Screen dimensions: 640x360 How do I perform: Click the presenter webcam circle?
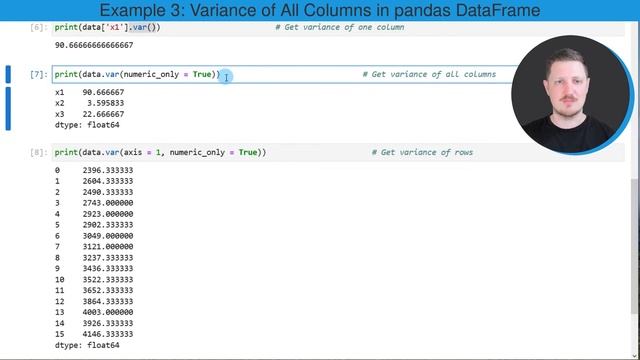pyautogui.click(x=572, y=94)
